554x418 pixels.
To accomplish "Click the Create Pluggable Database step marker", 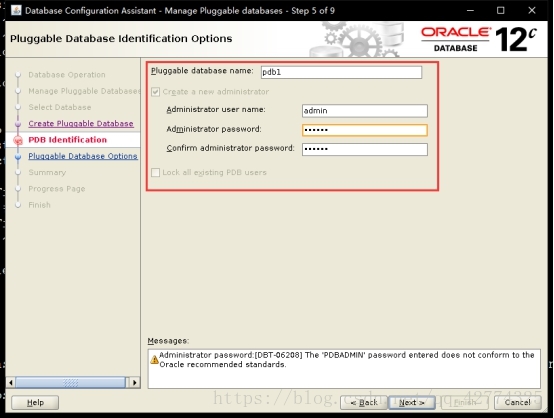I will coord(18,124).
